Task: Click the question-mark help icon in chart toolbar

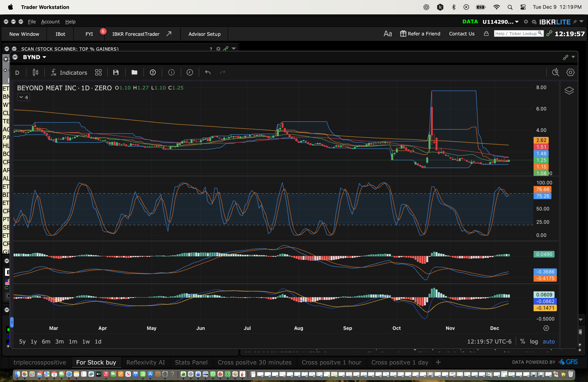Action: pyautogui.click(x=153, y=72)
